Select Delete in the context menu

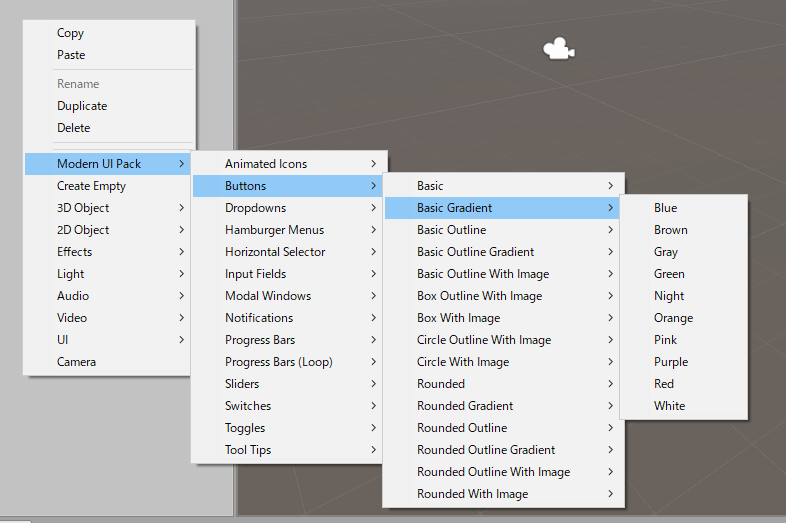[109, 128]
